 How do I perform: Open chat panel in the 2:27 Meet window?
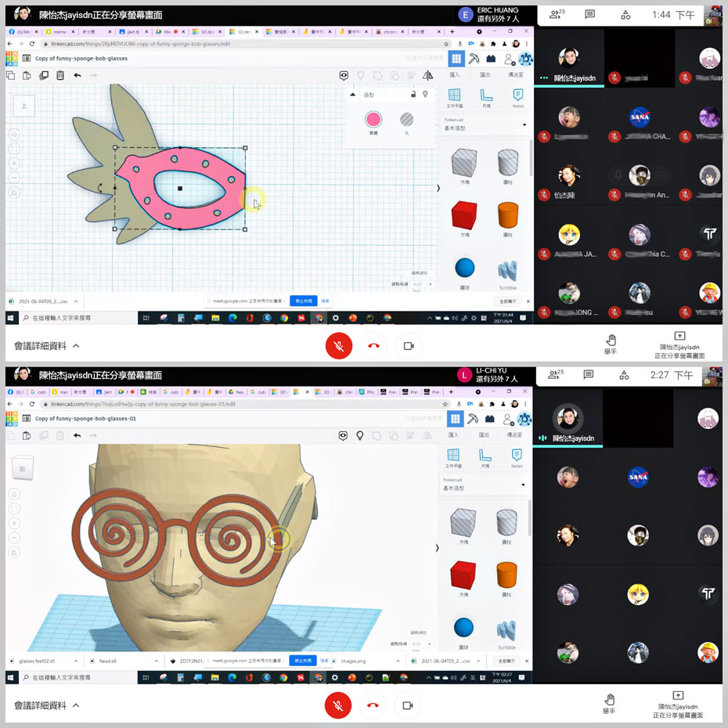[588, 374]
